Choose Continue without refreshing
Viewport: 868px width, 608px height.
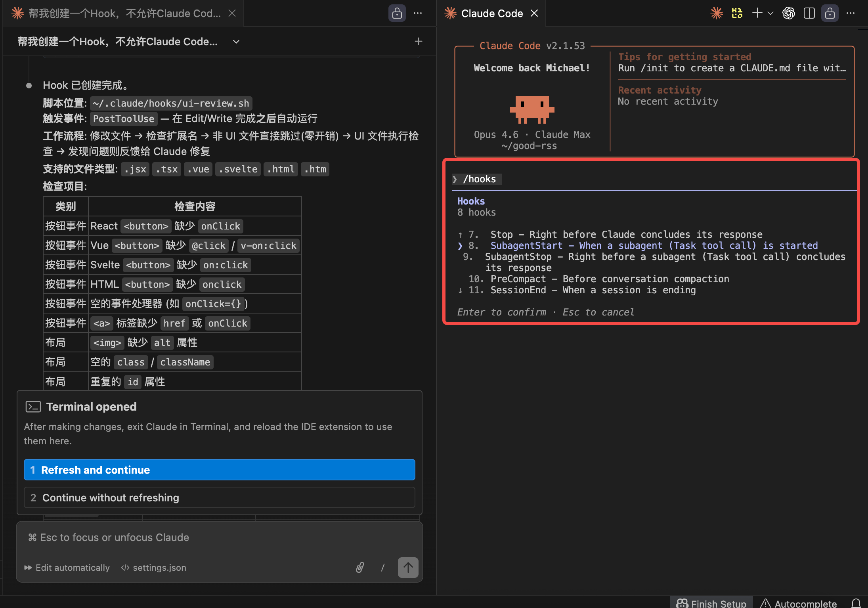(x=220, y=497)
